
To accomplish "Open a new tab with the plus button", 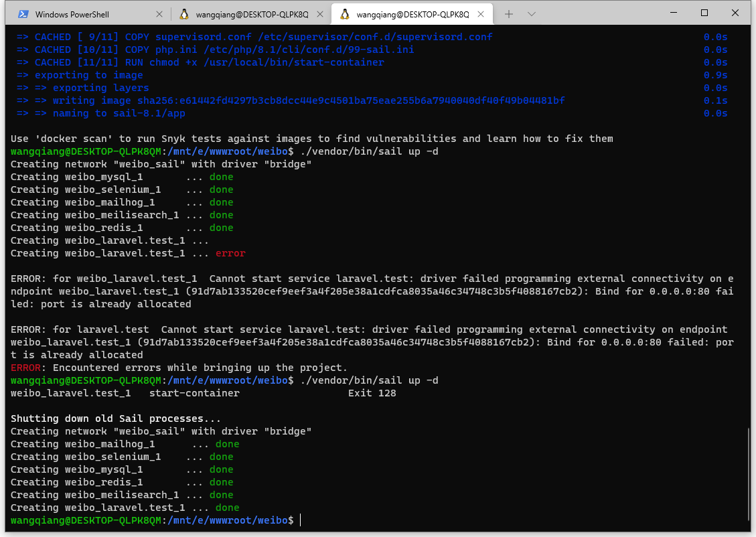I will tap(509, 14).
